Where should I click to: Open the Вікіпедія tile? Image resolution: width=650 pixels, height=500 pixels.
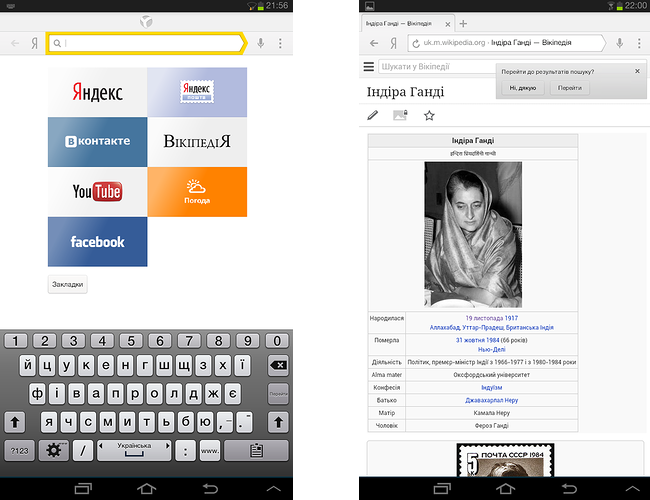[x=197, y=142]
